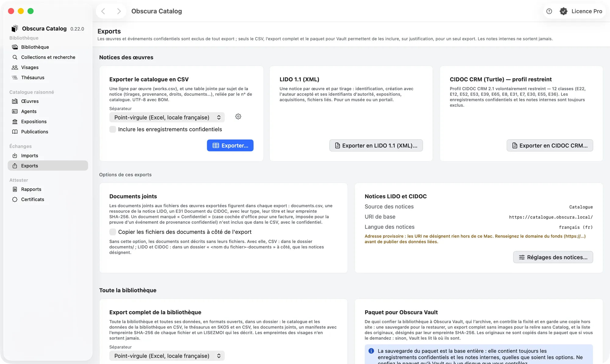Click the forward navigation chevron
This screenshot has width=610, height=364.
tap(119, 11)
